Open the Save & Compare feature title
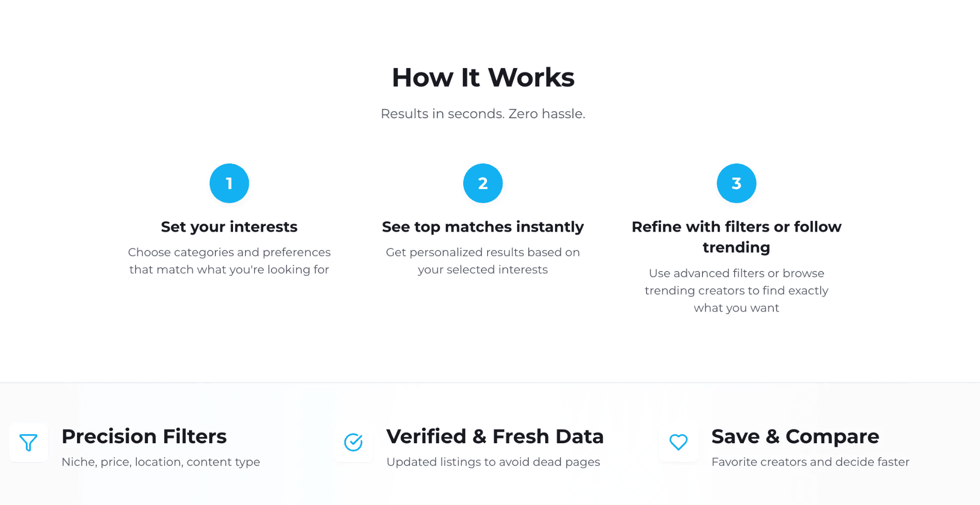 [x=795, y=437]
